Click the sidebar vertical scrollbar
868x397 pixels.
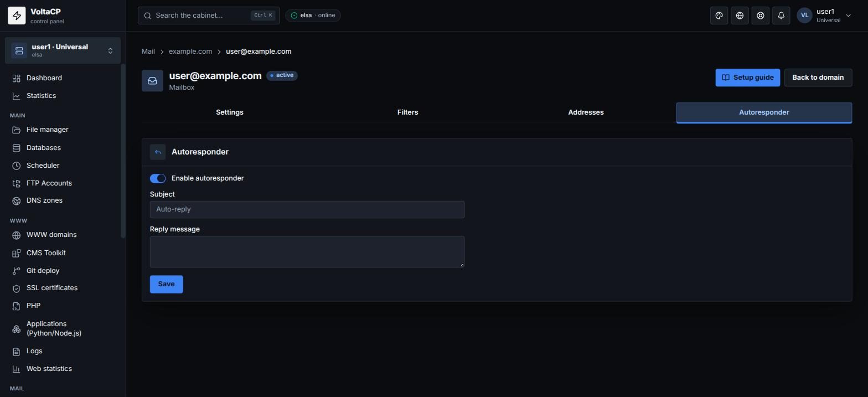click(123, 152)
